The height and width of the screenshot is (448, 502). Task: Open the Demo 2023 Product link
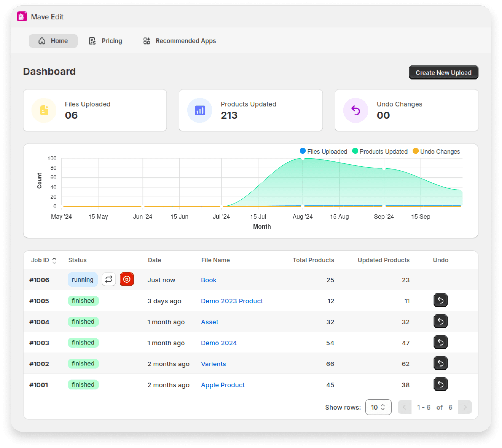[x=232, y=301]
